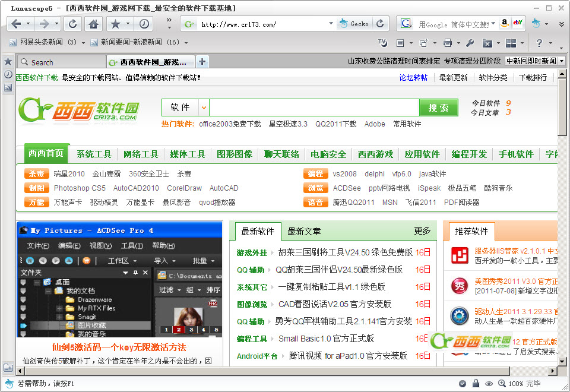Click the Print toolbar icon
Image resolution: width=570 pixels, height=392 pixels.
click(x=448, y=43)
